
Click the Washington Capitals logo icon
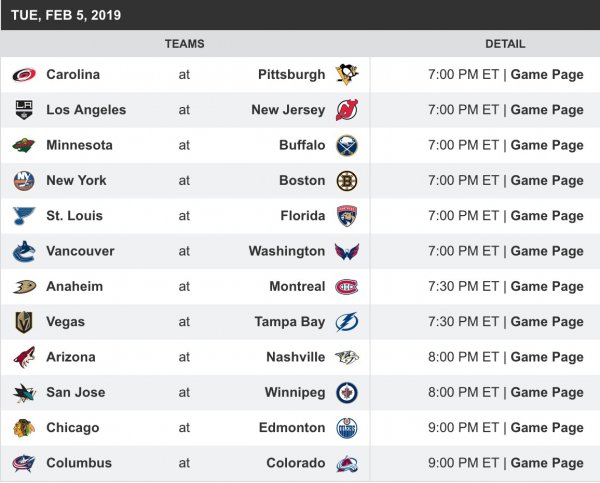click(x=346, y=252)
